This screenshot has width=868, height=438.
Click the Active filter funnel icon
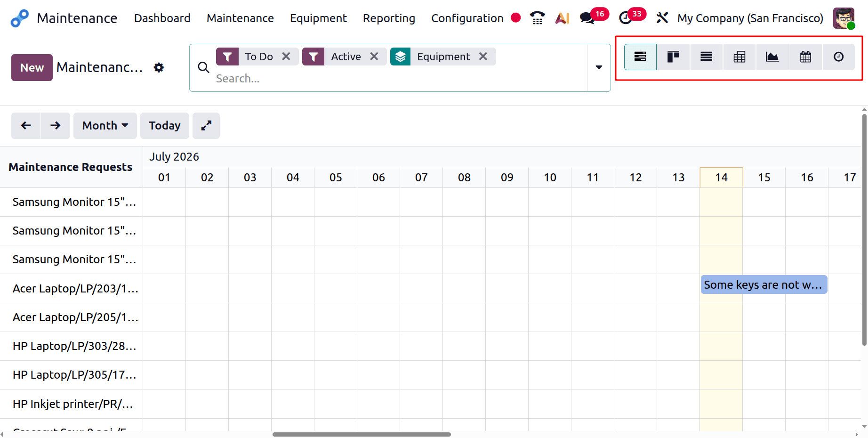coord(313,57)
